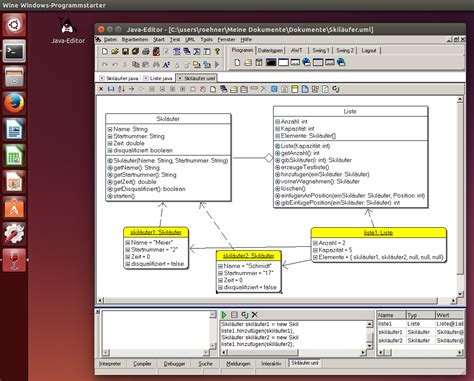Click the 'CJ' icon in interactive panel toolbar
The width and height of the screenshot is (474, 381).
click(245, 315)
